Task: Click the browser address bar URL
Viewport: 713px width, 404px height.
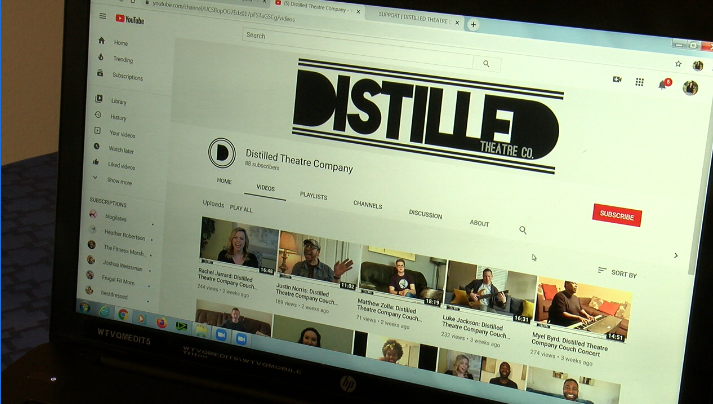Action: (x=223, y=11)
